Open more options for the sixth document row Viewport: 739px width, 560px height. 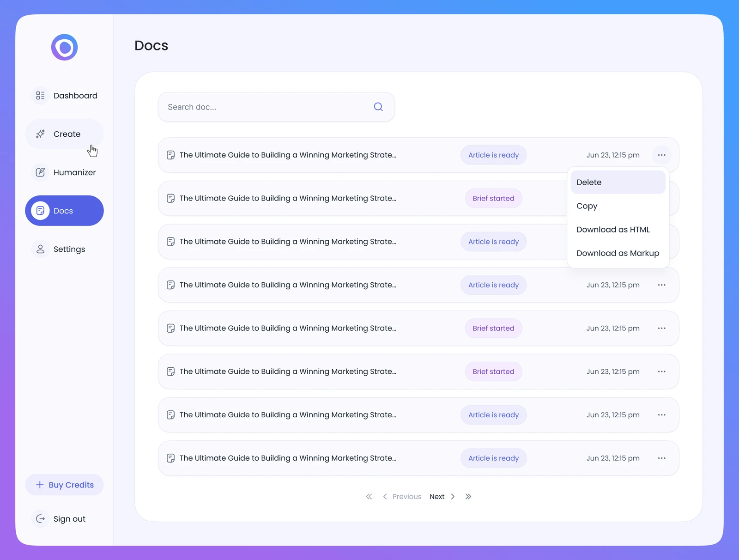coord(661,371)
